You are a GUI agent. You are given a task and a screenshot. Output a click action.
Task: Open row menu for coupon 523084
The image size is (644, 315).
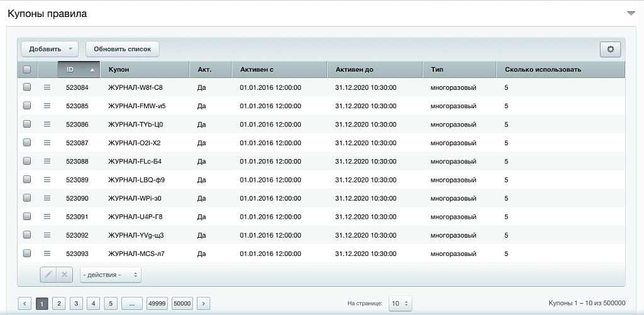click(47, 87)
